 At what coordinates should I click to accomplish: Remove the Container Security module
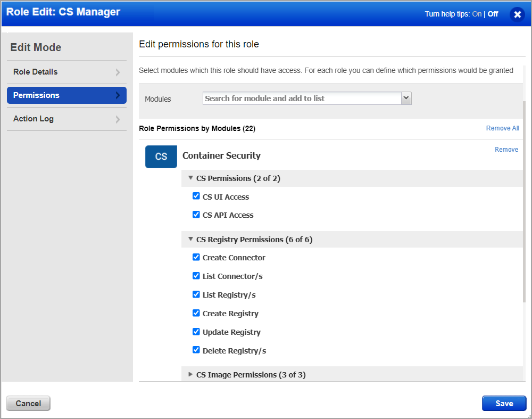coord(506,149)
